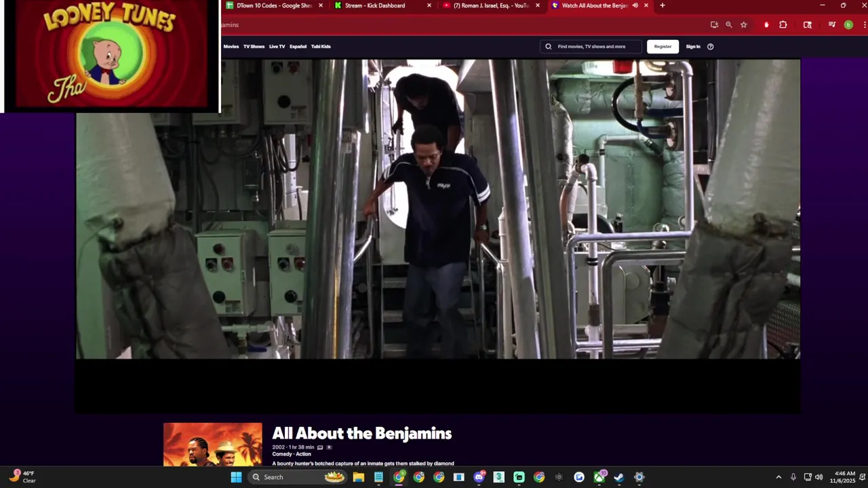The image size is (868, 488).
Task: Click the atom-shaped app icon on taskbar
Action: click(559, 477)
